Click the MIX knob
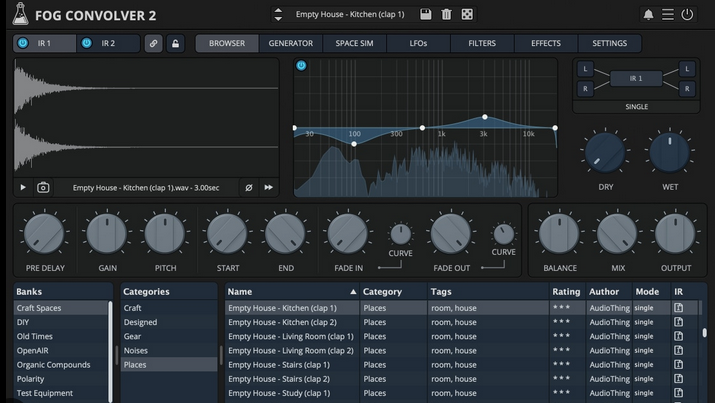 (x=617, y=233)
